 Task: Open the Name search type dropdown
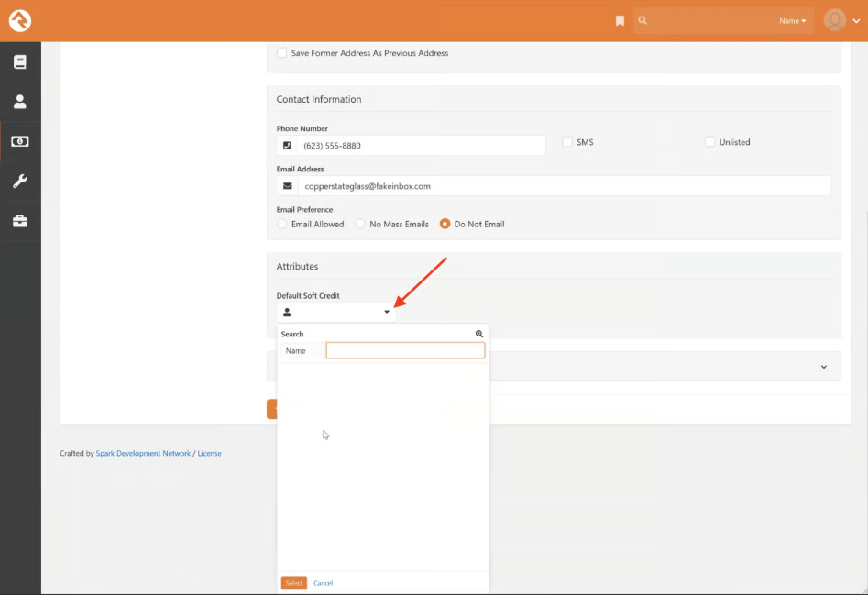point(792,21)
